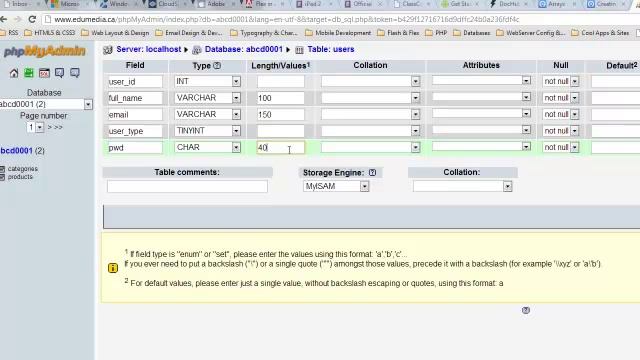
Task: Click the green logout icon
Action: (29, 73)
